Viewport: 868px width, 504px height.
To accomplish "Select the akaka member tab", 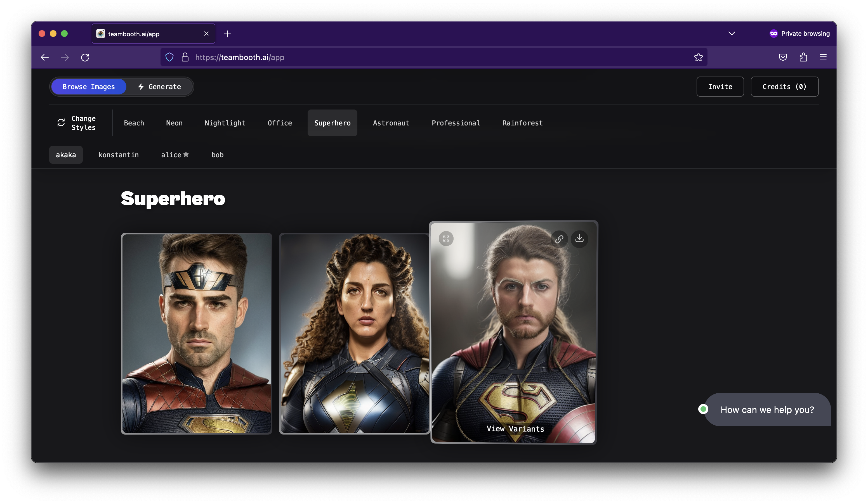I will [66, 155].
